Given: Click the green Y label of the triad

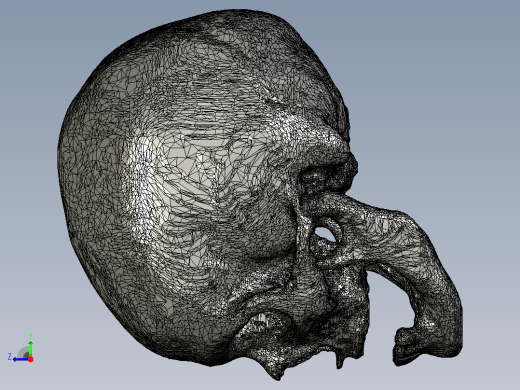Looking at the screenshot, I should (x=30, y=336).
